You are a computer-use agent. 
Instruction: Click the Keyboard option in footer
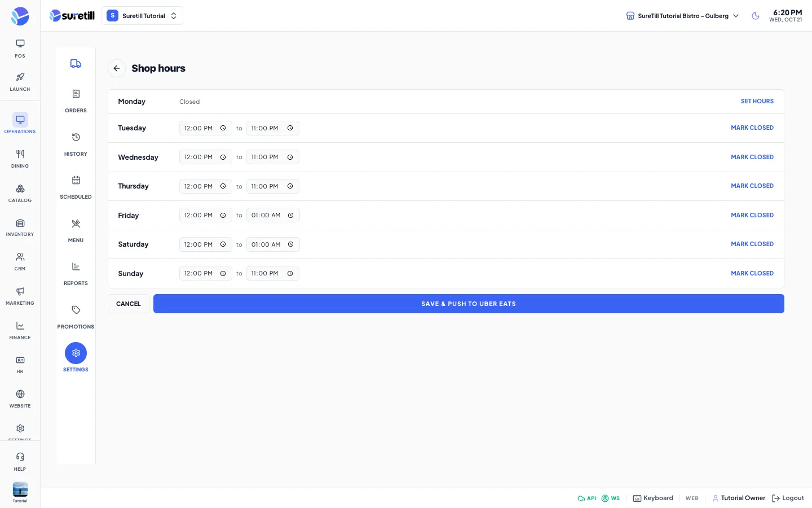coord(653,498)
